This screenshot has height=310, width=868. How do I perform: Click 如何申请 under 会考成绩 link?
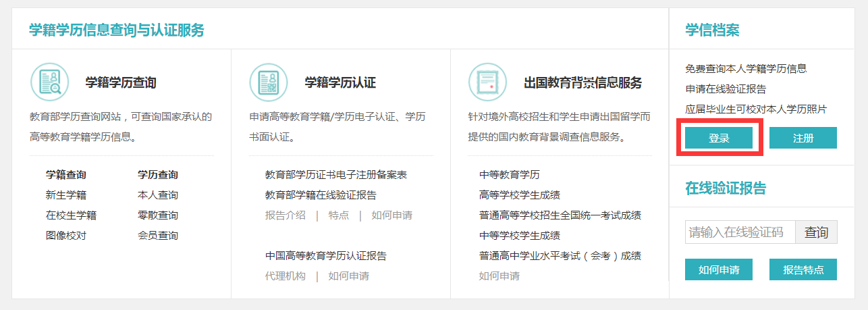click(x=499, y=276)
